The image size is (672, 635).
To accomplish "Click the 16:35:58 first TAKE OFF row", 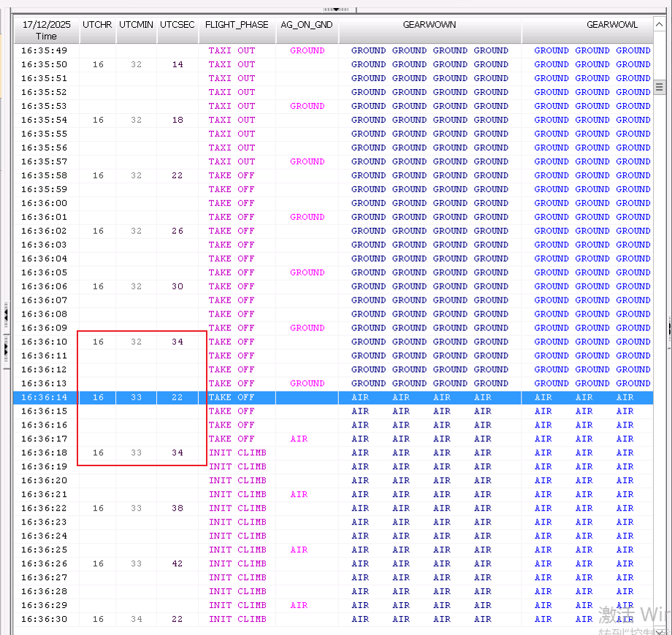I will coord(232,175).
